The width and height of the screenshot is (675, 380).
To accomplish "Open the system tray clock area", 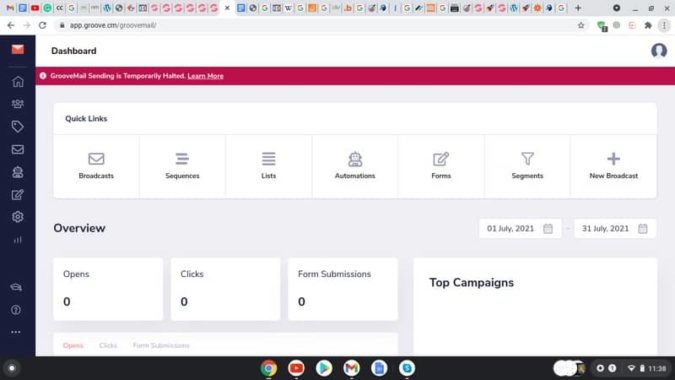I will (647, 368).
